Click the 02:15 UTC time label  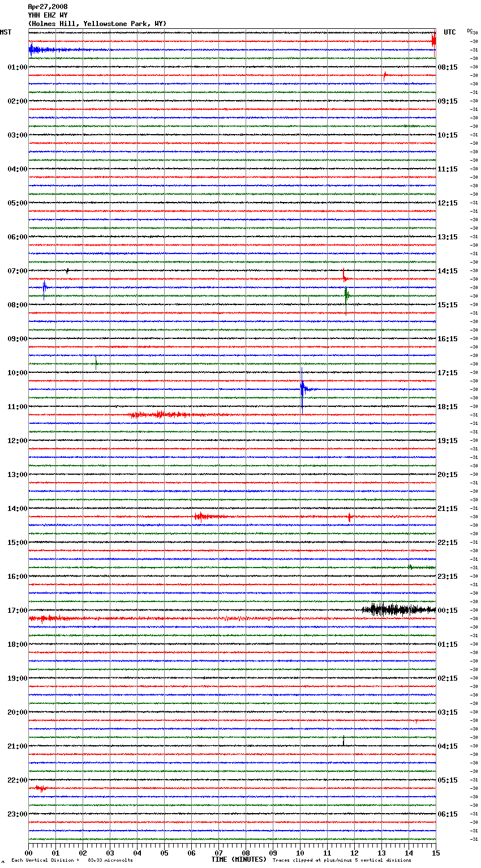[x=448, y=678]
